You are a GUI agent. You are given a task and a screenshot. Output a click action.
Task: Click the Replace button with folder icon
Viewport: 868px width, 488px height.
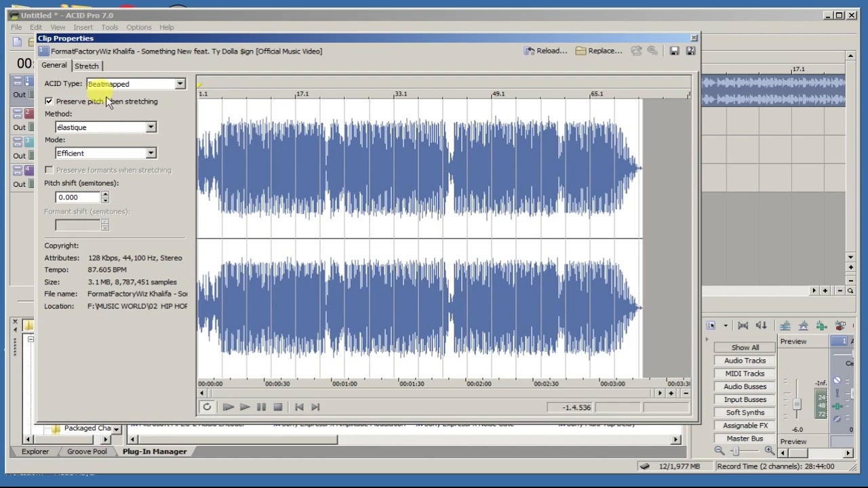pyautogui.click(x=599, y=51)
